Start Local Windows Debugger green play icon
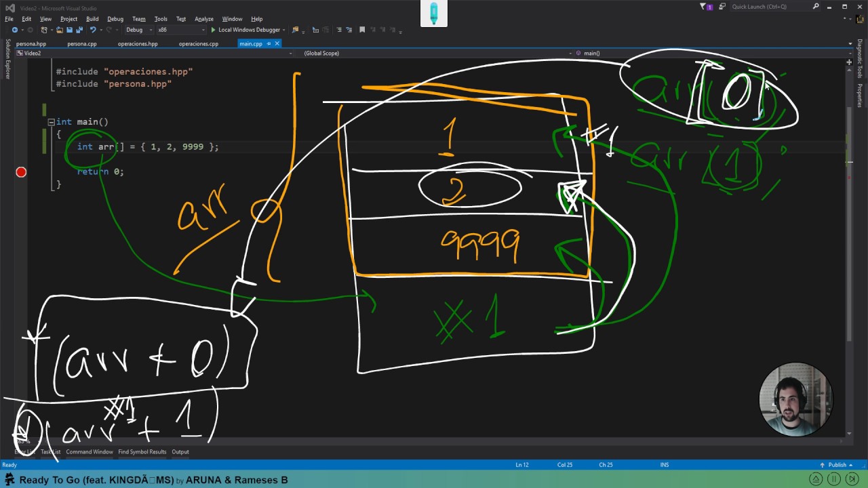The image size is (868, 488). pyautogui.click(x=213, y=30)
